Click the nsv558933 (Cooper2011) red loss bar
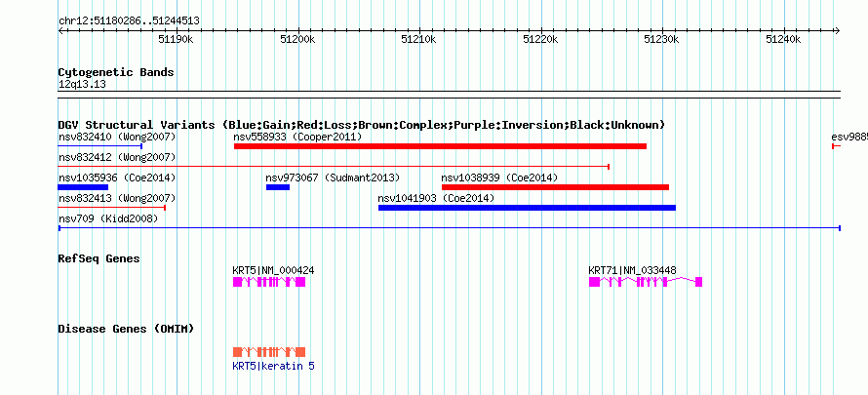868x395 pixels. [440, 146]
